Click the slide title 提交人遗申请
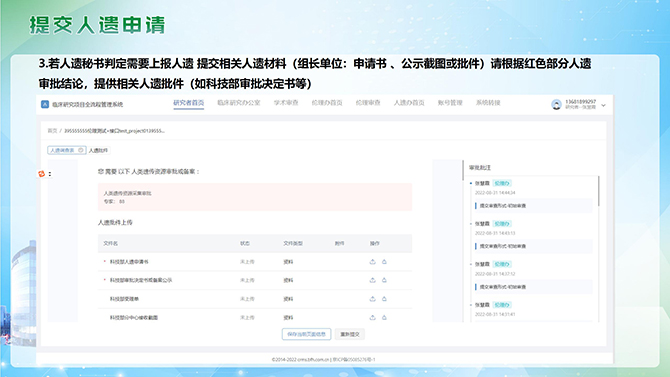Screen dimensions: 670x377 (97, 25)
